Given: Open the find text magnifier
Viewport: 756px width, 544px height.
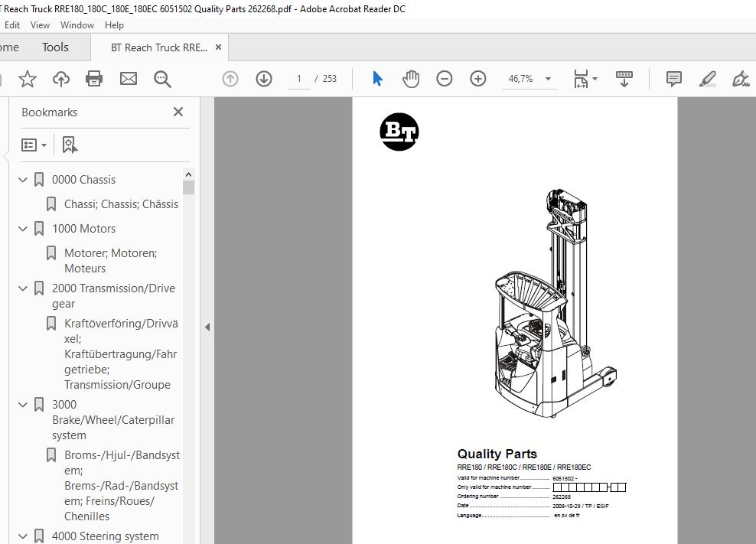Looking at the screenshot, I should [x=162, y=79].
